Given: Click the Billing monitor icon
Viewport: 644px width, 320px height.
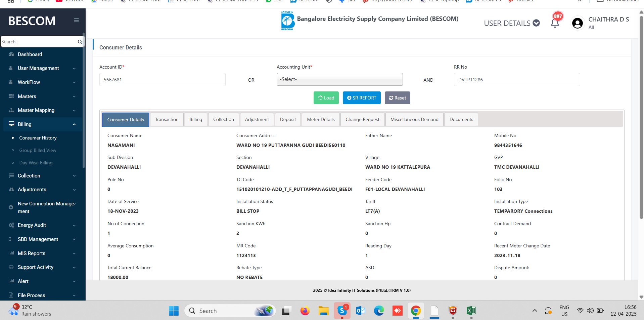Looking at the screenshot, I should [x=11, y=124].
